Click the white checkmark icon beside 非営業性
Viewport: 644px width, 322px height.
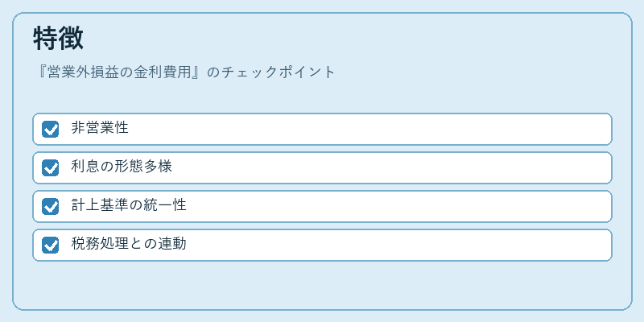pos(51,130)
